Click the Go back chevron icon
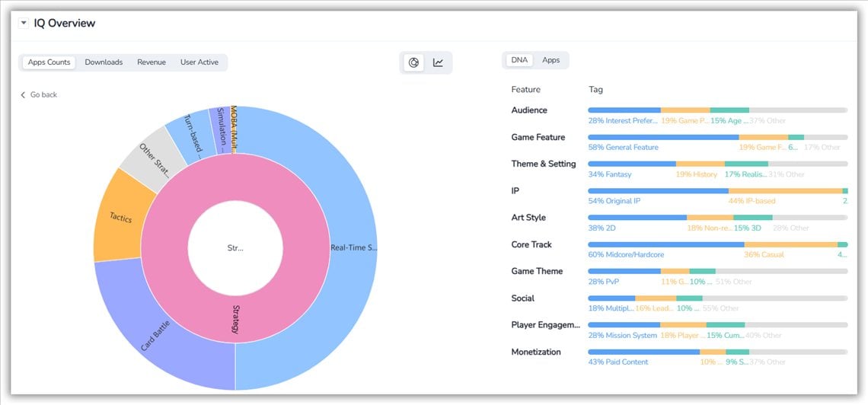 pyautogui.click(x=23, y=95)
